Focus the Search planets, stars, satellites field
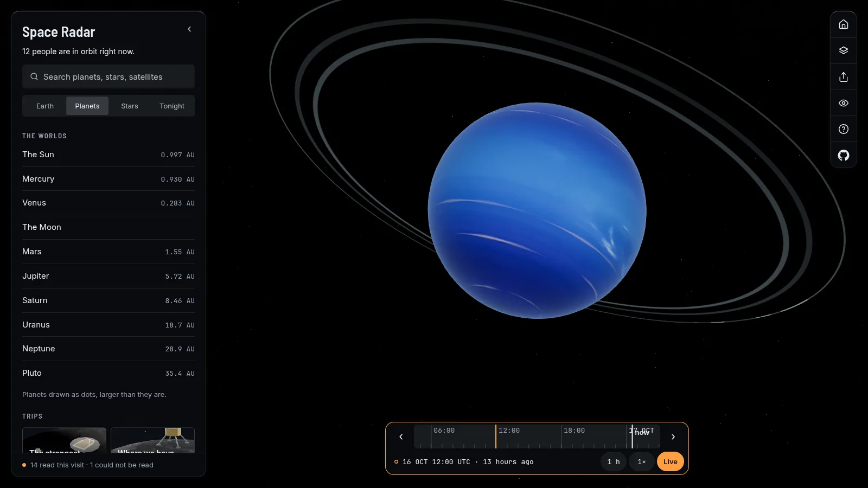The image size is (868, 488). 108,76
